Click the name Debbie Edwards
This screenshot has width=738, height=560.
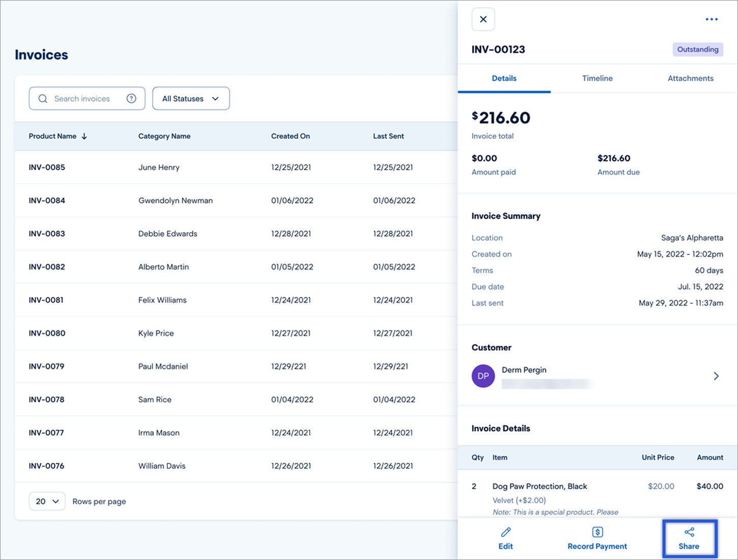[x=168, y=234]
